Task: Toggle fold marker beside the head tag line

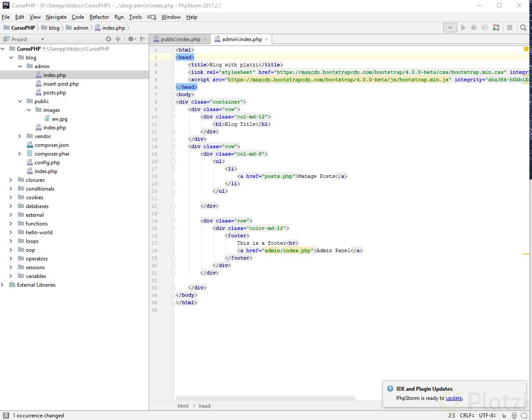Action: coord(173,57)
